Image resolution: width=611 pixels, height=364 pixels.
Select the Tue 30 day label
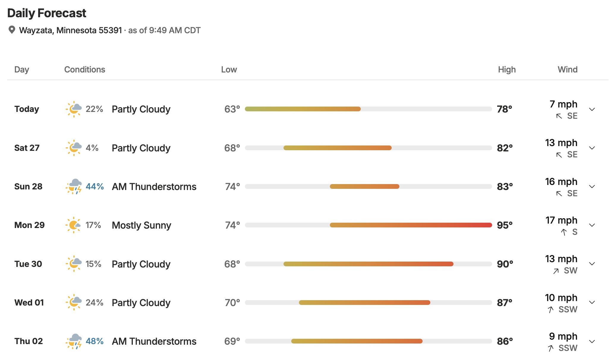28,264
